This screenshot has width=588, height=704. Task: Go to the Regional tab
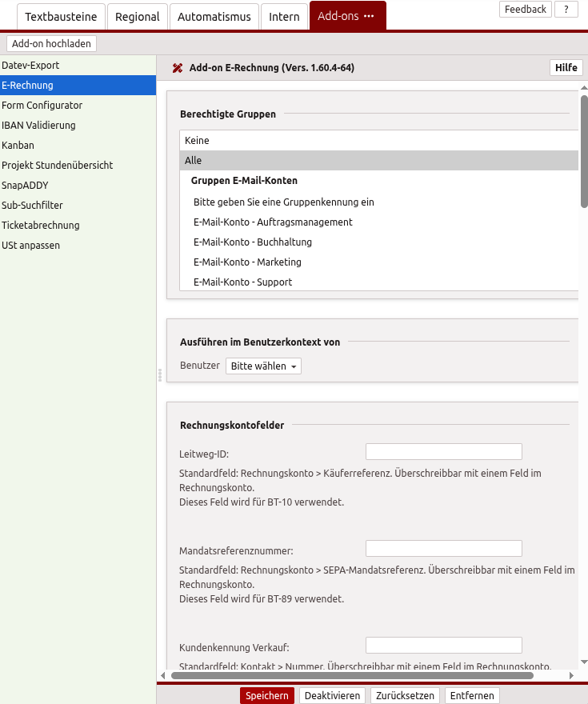tap(137, 17)
